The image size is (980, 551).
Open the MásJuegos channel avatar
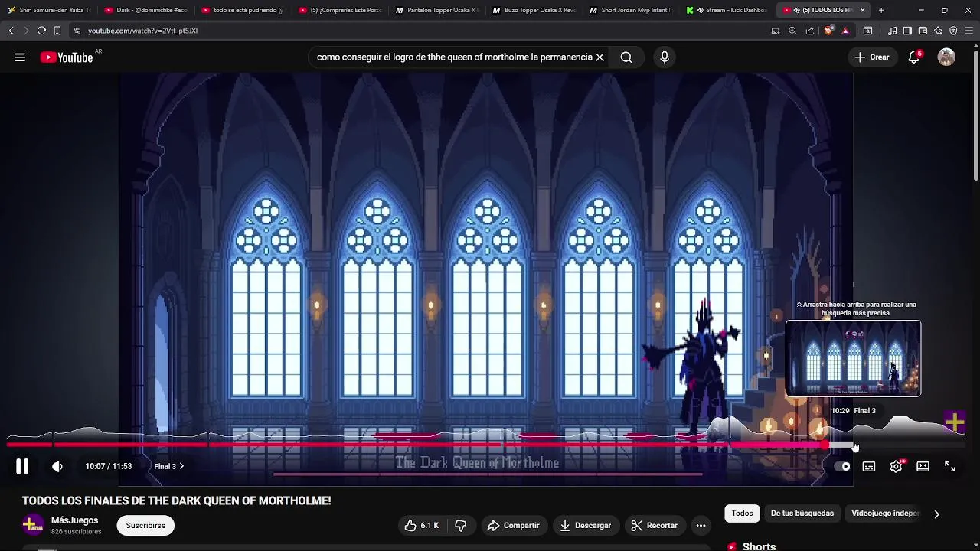pyautogui.click(x=33, y=525)
